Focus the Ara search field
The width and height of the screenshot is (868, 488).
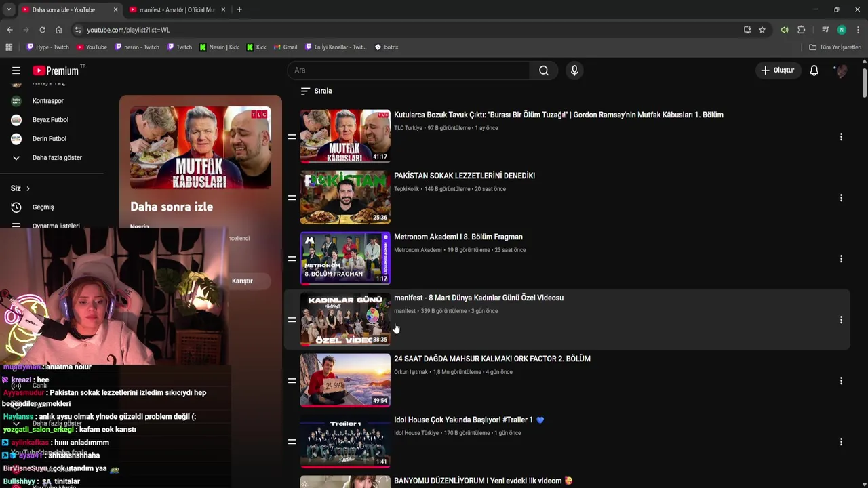click(409, 70)
